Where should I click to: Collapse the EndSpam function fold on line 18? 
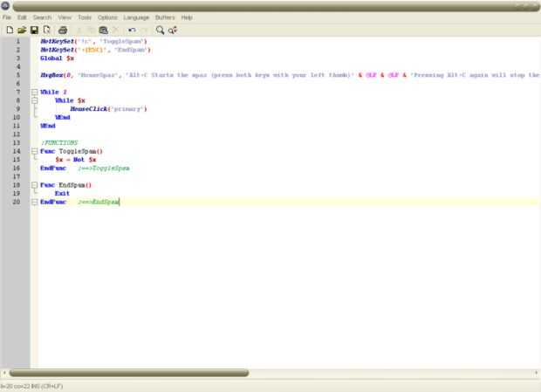coord(35,185)
